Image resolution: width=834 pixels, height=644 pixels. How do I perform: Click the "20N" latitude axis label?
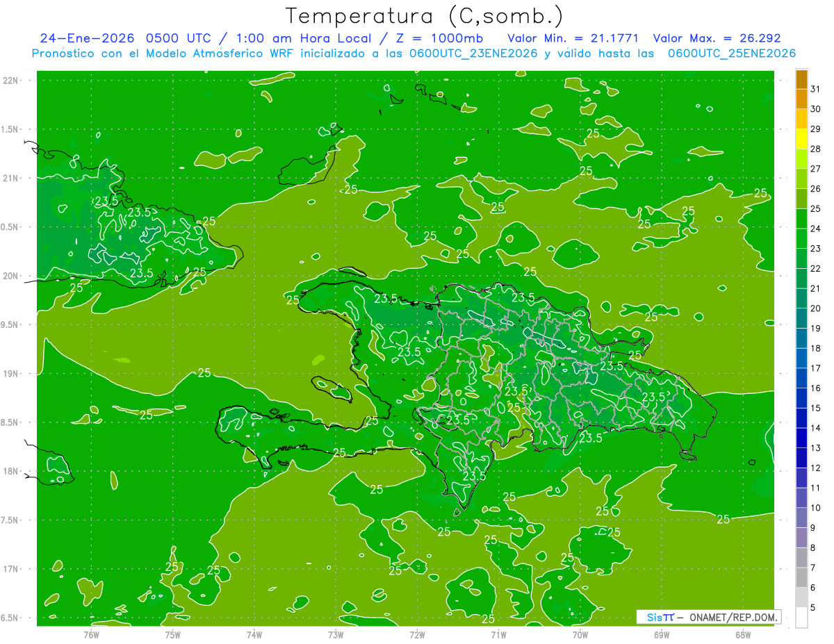[x=10, y=276]
